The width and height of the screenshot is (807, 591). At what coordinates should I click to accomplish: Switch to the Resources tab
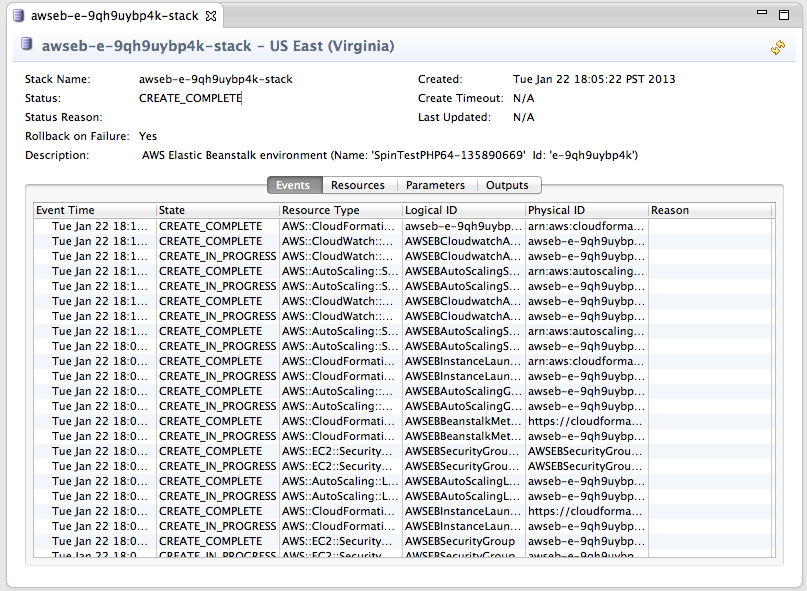coord(358,185)
